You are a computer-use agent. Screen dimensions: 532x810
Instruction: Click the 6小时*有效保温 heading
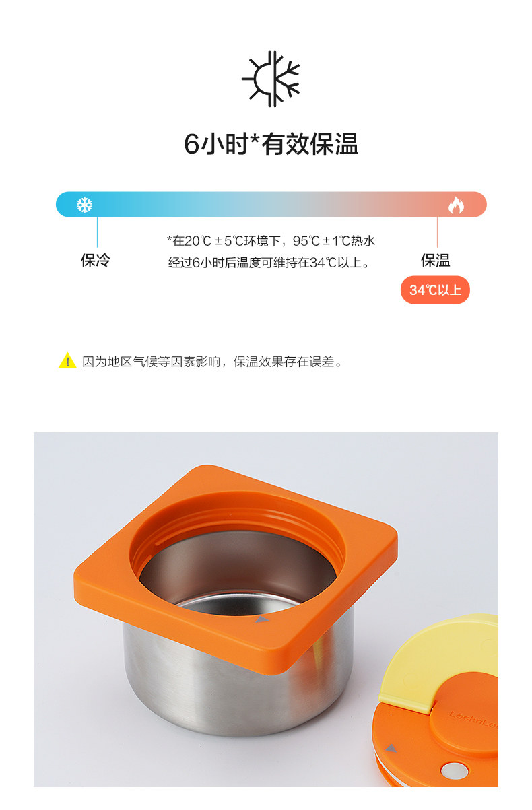point(271,144)
